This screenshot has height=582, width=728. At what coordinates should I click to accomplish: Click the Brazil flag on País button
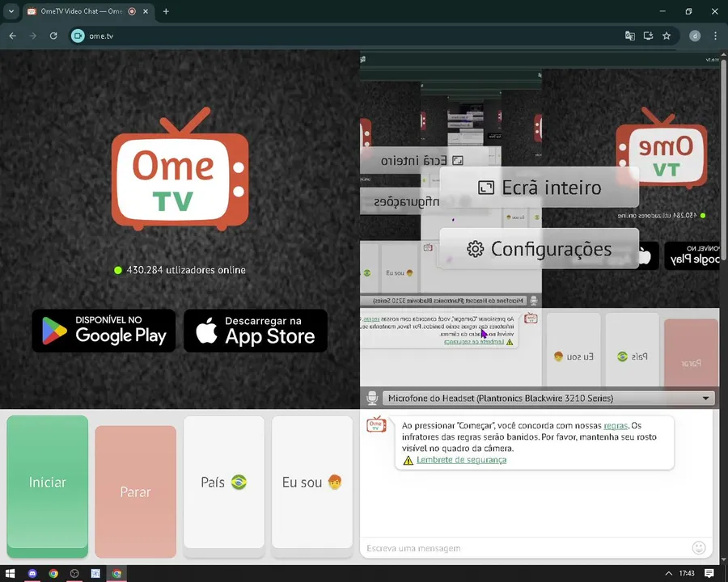point(239,483)
